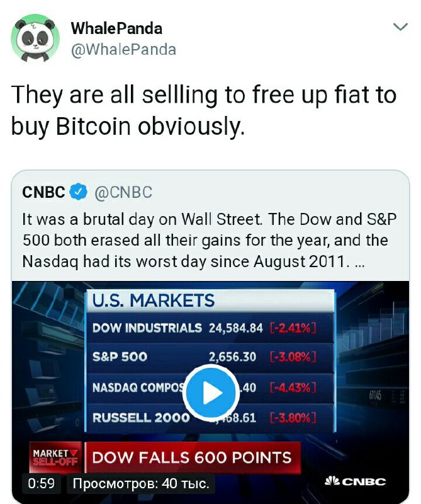The height and width of the screenshot is (504, 421).
Task: Click the WhalePanda tweet text about Bitcoin
Action: tap(204, 110)
